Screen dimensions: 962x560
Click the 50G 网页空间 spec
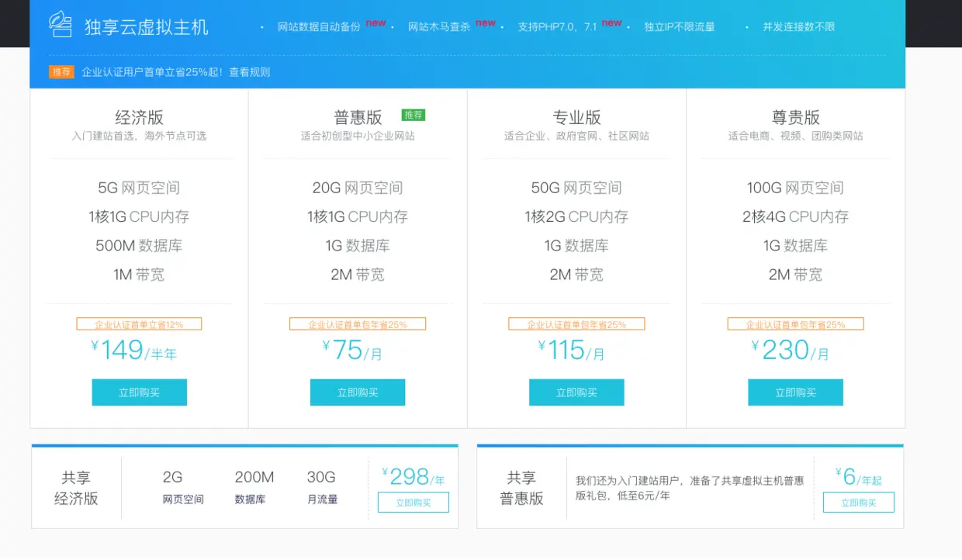pos(576,188)
